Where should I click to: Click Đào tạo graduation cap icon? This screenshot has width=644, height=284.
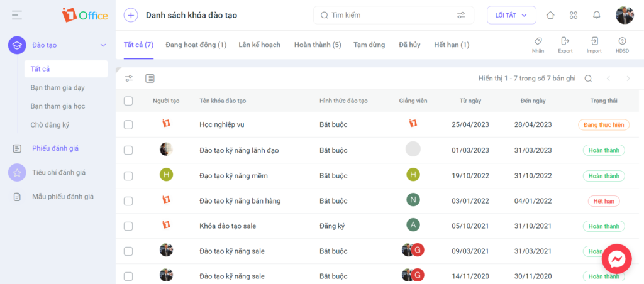tap(17, 45)
